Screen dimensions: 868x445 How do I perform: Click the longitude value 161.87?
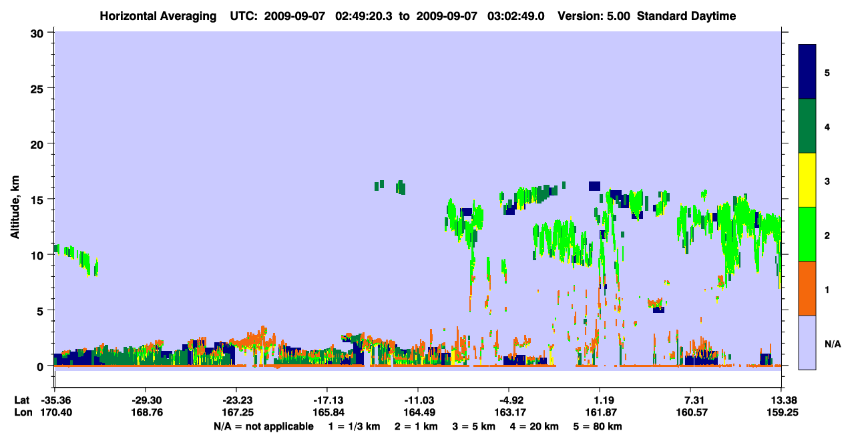(600, 412)
